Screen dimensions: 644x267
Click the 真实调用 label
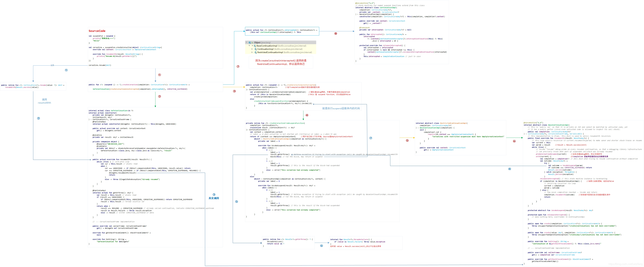pos(214,198)
